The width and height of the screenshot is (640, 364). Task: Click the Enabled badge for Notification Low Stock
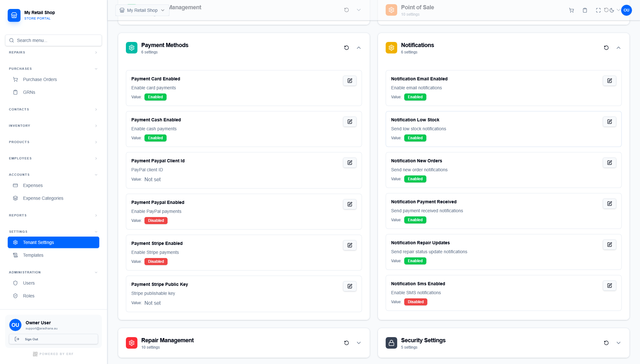(x=415, y=138)
